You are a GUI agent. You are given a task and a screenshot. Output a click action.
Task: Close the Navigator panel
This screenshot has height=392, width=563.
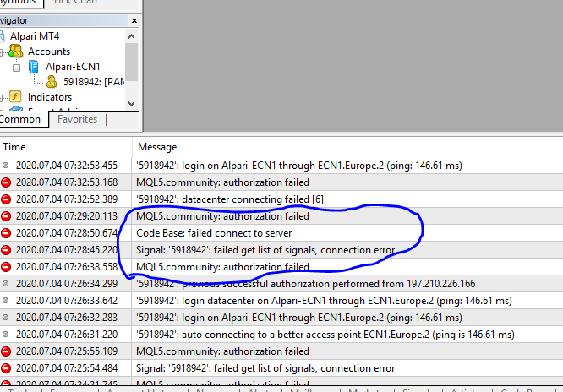click(x=134, y=21)
